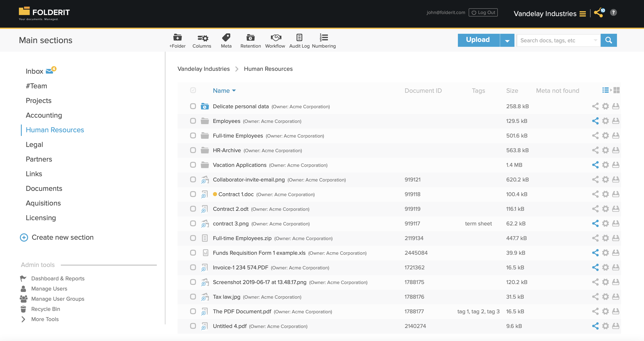Viewport: 644px width, 341px height.
Task: Expand More Tools in admin tools
Action: tap(45, 319)
